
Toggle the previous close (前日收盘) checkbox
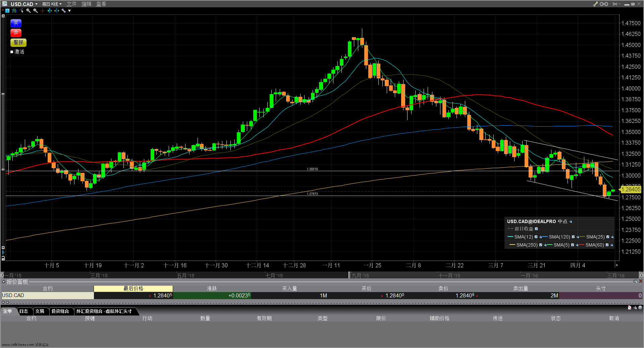[536, 229]
